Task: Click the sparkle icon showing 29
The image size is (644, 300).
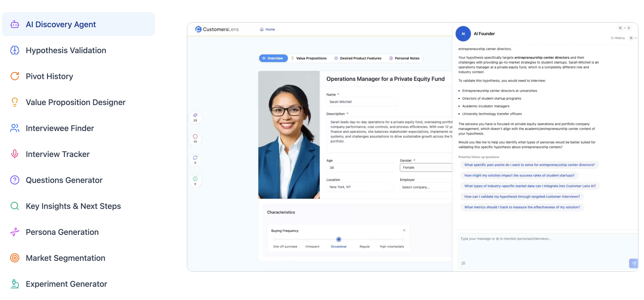Action: pos(195,115)
